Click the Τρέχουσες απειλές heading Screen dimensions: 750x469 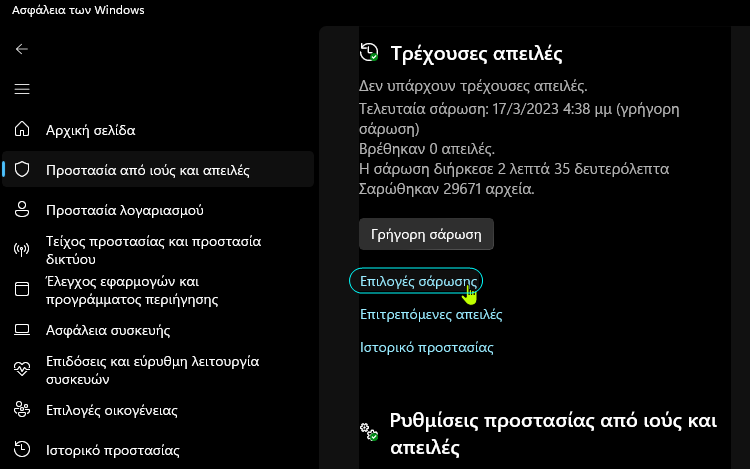[x=476, y=53]
